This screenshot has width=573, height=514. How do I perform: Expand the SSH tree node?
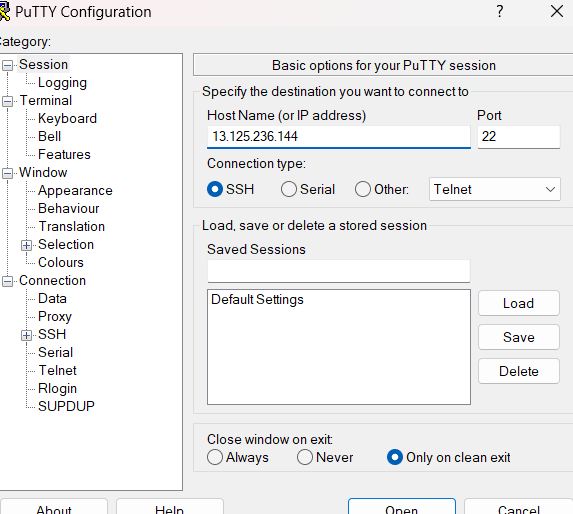click(x=26, y=335)
